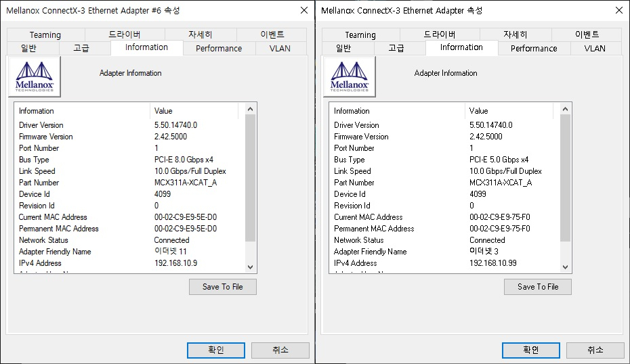Click Mellanox logo in Adapter #6 window
This screenshot has height=364, width=630.
point(35,76)
